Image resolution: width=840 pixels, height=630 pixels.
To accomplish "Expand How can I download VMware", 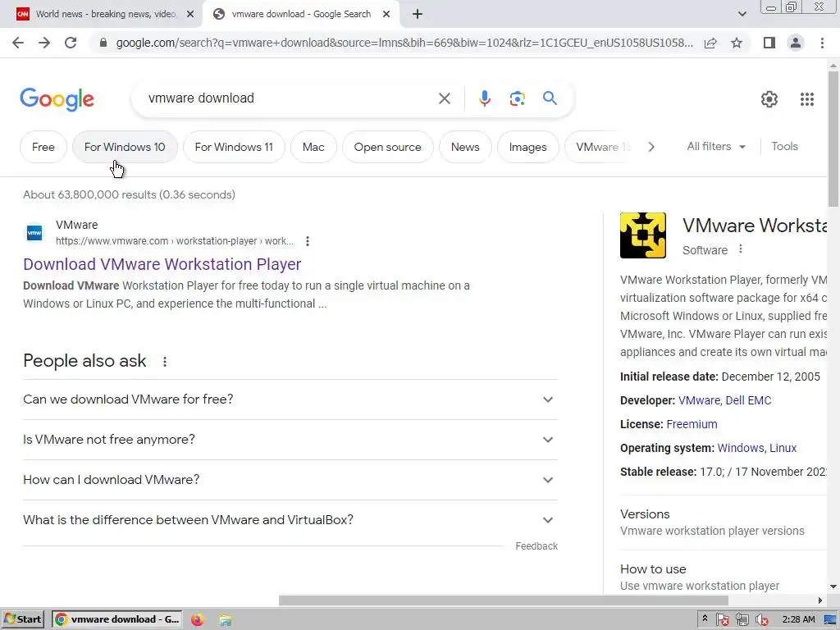I will coord(290,480).
